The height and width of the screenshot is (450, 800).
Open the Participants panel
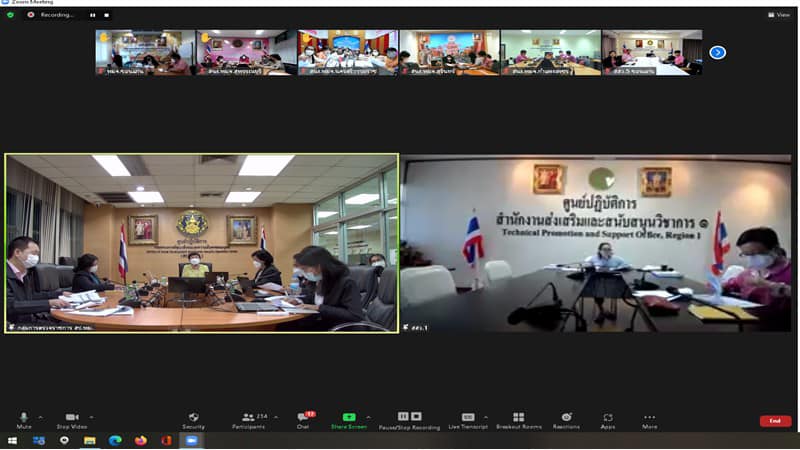pos(248,420)
